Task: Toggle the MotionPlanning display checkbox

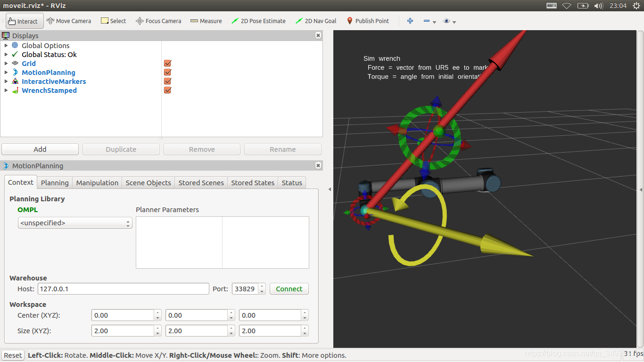Action: click(167, 72)
